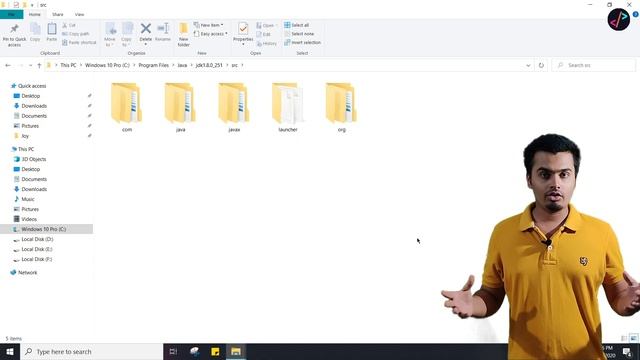Click the Delete ribbon icon
Viewport: 640px width, 360px height.
(146, 33)
